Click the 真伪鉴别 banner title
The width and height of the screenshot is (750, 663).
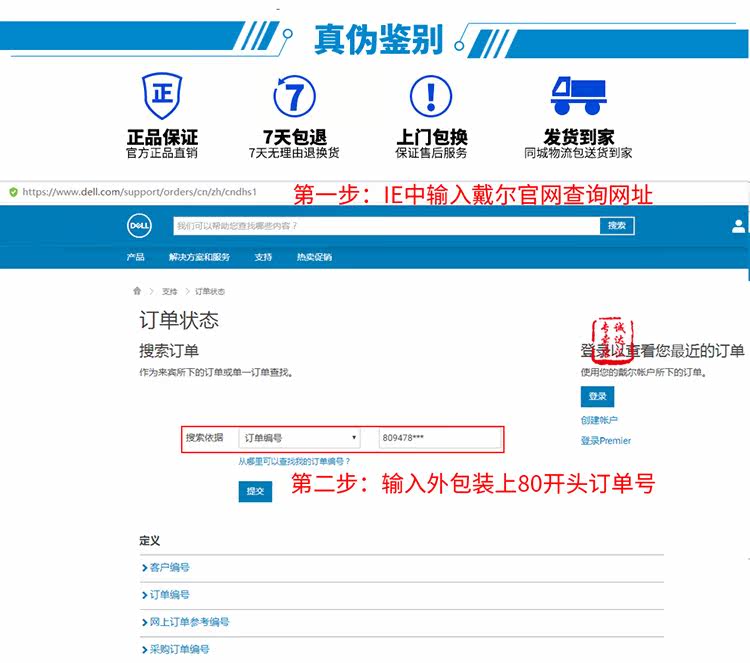[378, 40]
